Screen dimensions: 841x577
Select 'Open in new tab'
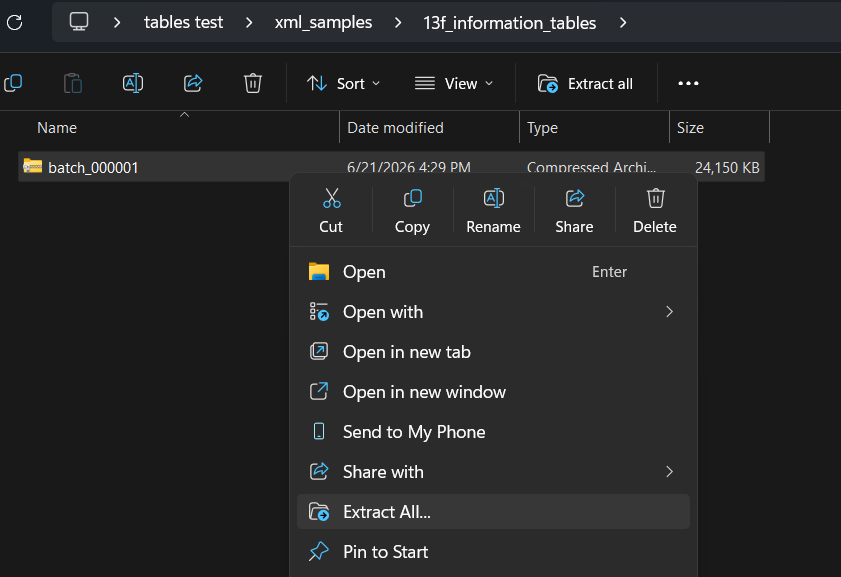tap(493, 352)
